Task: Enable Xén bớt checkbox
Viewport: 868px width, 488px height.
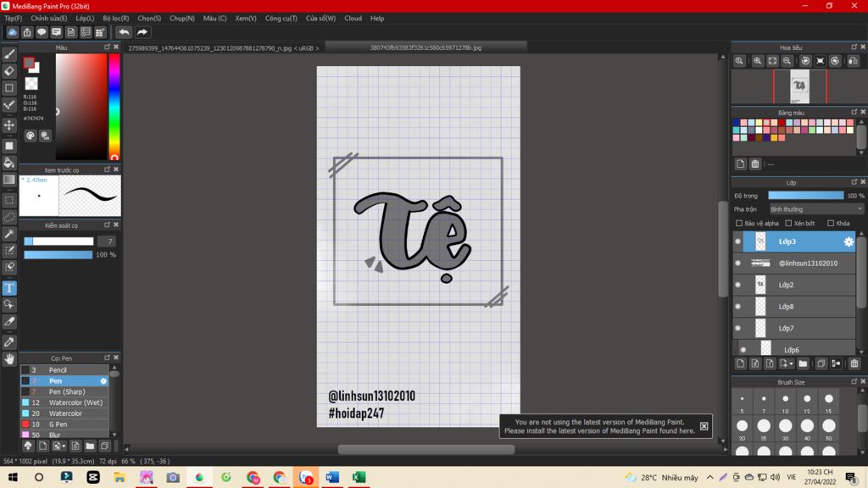Action: pos(788,223)
